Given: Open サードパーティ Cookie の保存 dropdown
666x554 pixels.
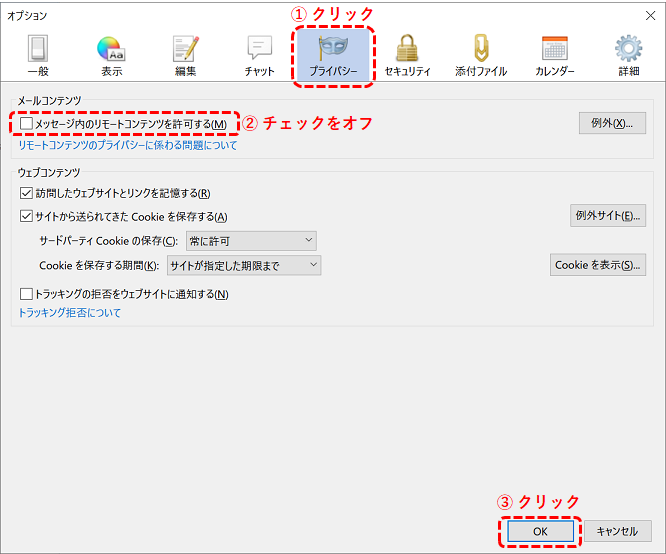Looking at the screenshot, I should tap(251, 241).
